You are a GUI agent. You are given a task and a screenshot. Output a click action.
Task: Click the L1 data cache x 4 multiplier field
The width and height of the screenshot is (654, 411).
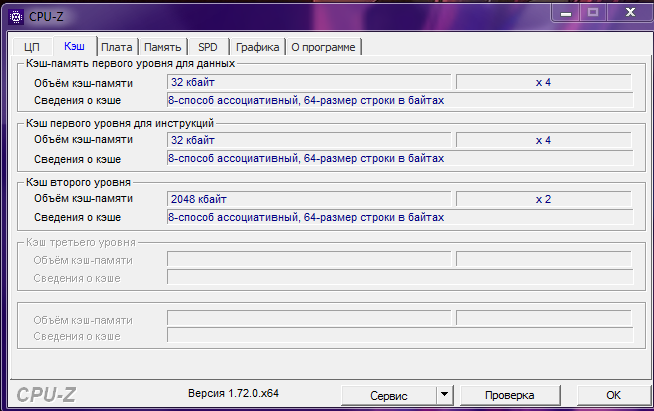point(543,82)
